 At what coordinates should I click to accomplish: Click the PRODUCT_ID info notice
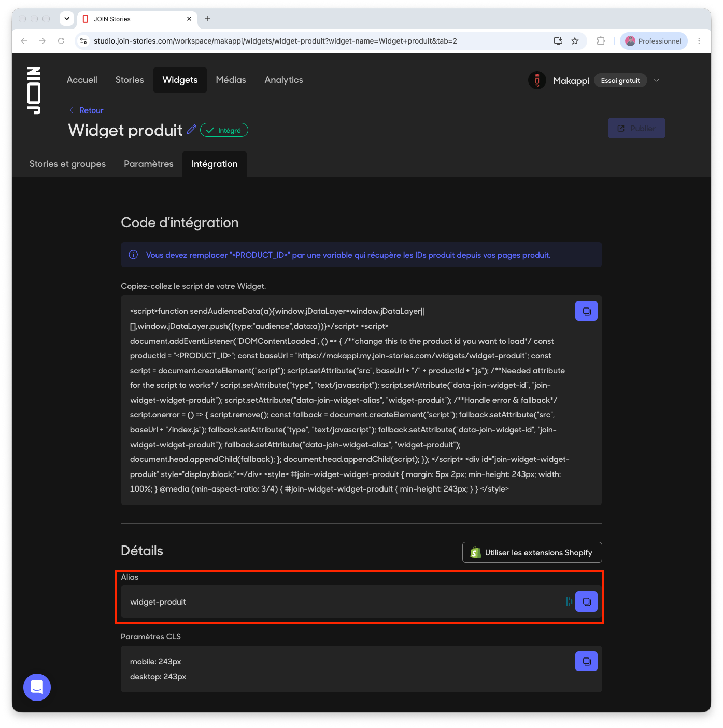click(361, 255)
